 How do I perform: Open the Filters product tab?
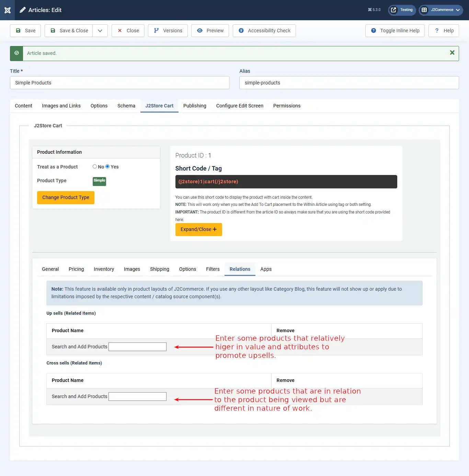tap(213, 269)
